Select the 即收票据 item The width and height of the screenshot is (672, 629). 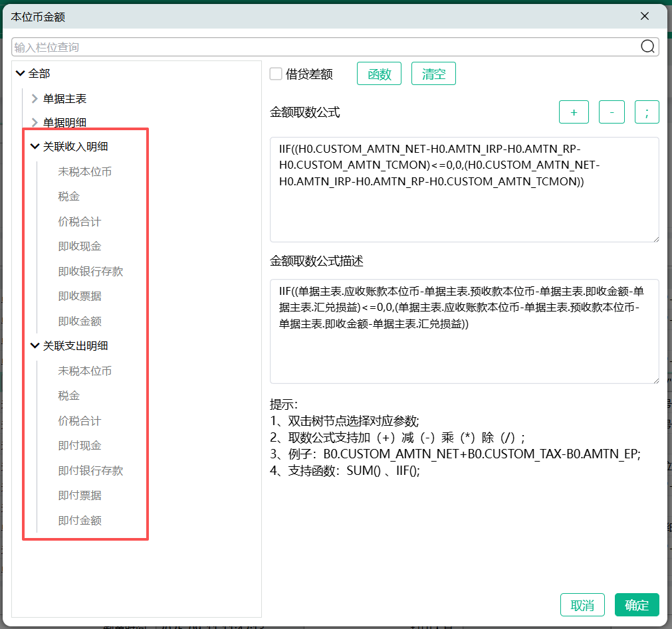coord(80,296)
